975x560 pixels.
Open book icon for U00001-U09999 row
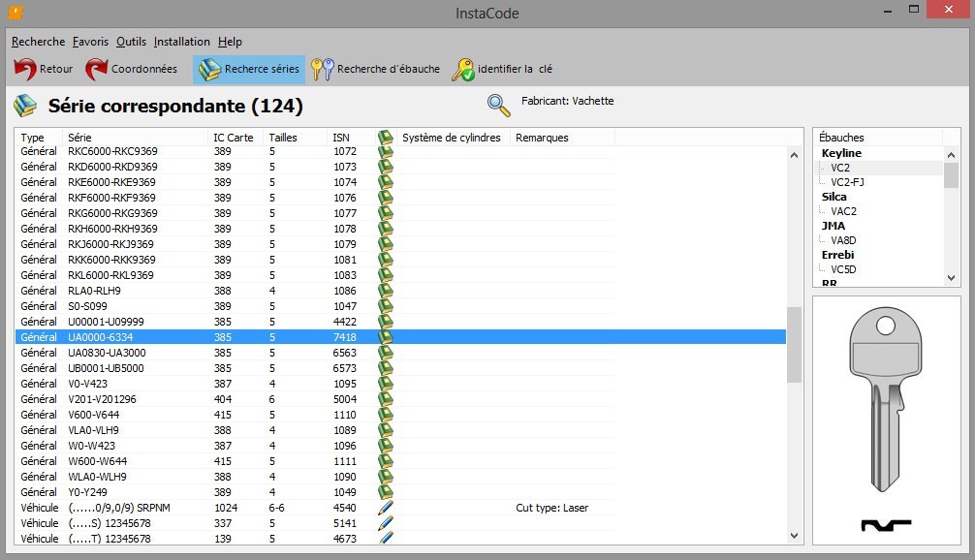[x=386, y=322]
